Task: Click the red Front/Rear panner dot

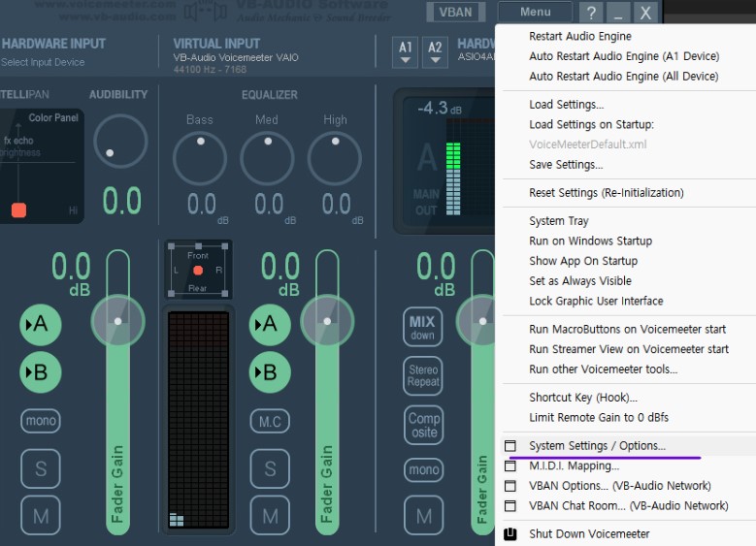Action: 198,271
